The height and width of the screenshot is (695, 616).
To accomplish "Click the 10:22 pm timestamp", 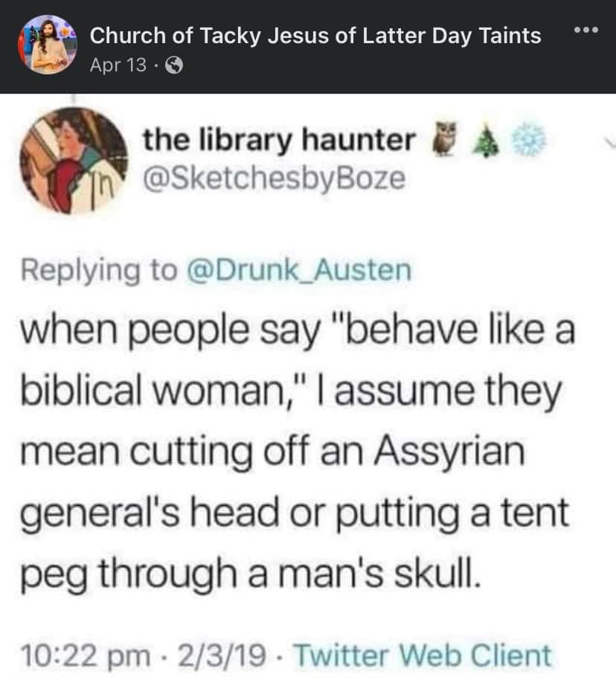I will click(86, 655).
